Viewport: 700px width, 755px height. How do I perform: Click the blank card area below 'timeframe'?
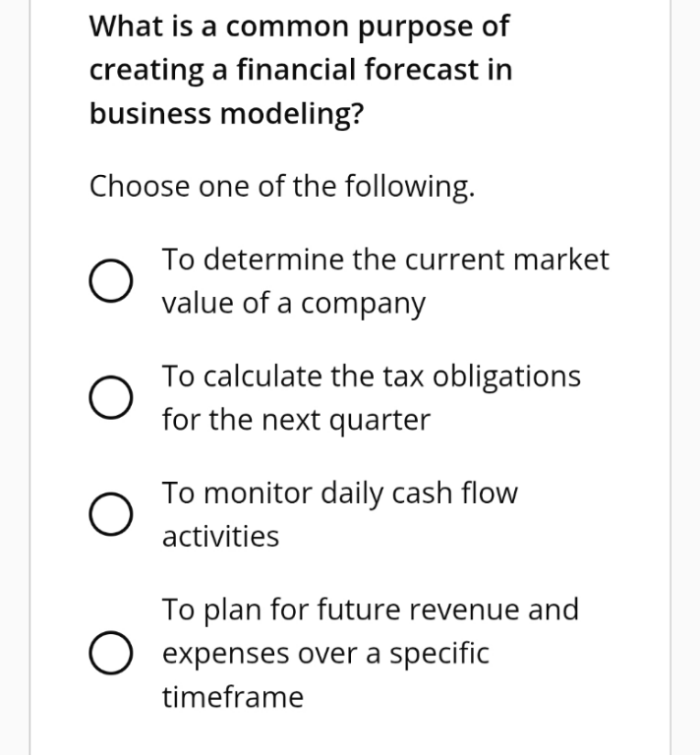(x=350, y=734)
